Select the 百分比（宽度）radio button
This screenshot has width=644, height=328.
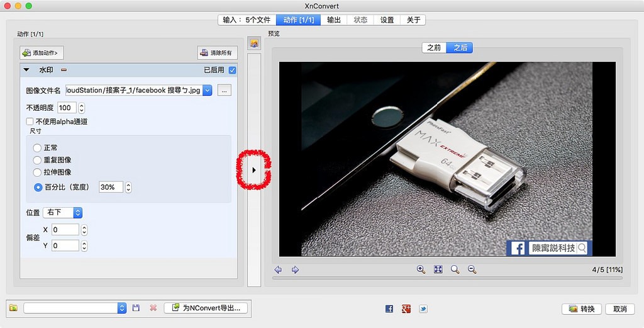click(x=38, y=188)
